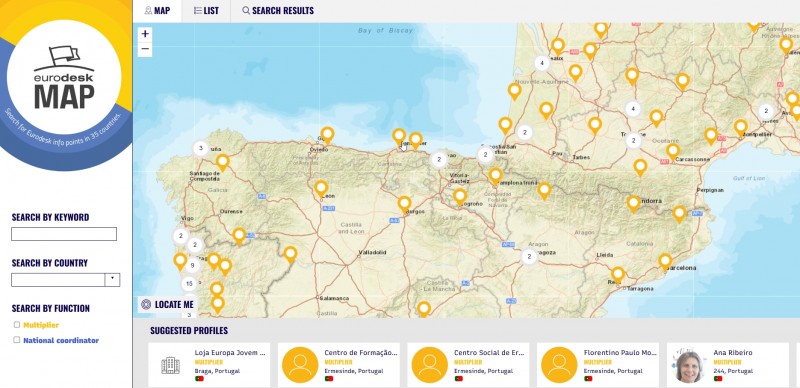This screenshot has width=800, height=388.
Task: Enable the Multiplier checkbox
Action: pos(17,325)
